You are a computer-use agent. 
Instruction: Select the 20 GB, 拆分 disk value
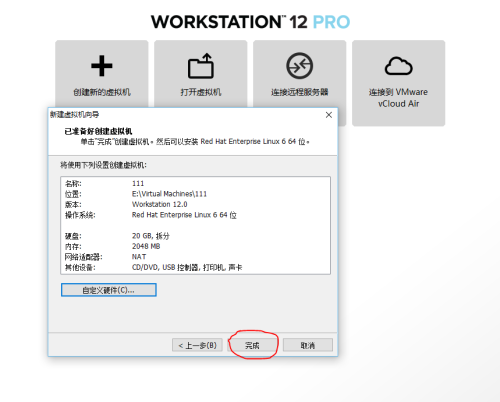coord(151,236)
